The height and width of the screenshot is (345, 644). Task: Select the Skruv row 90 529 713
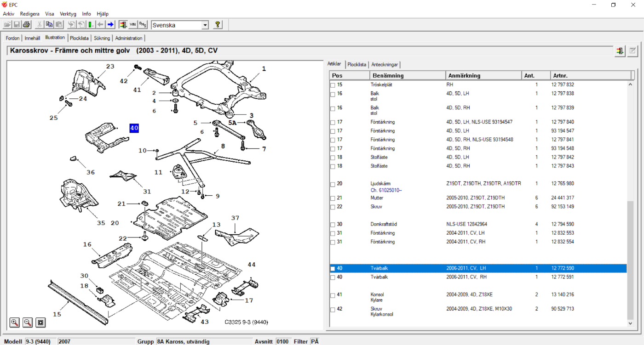coord(478,311)
